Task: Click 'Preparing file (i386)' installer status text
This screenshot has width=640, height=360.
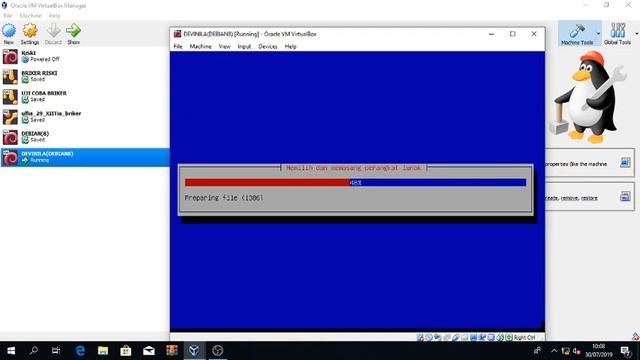Action: [224, 198]
